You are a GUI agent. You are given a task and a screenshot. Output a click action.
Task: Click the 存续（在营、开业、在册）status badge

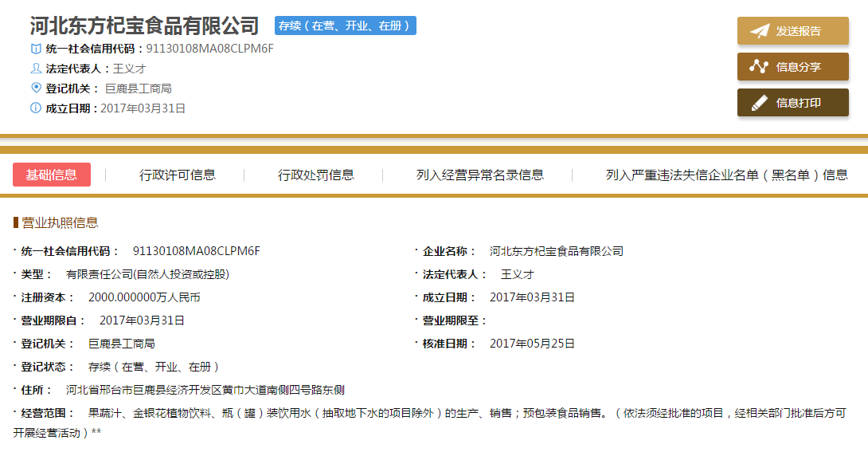[346, 26]
